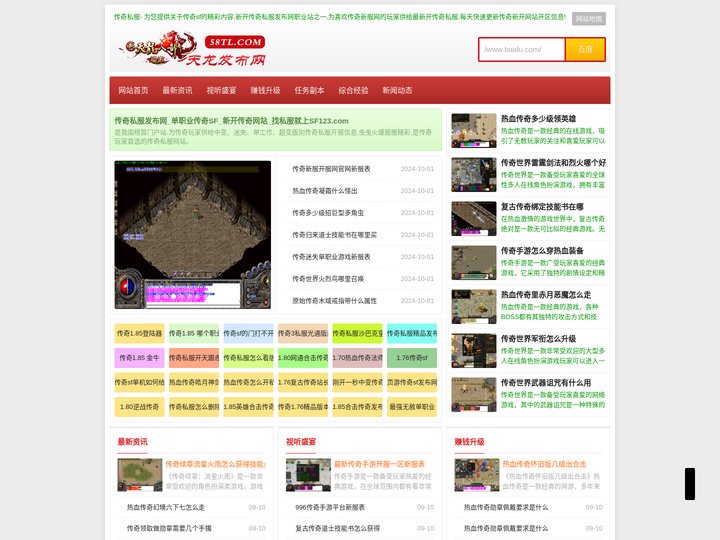Open 任务副本 in the navigation bar

pyautogui.click(x=309, y=90)
